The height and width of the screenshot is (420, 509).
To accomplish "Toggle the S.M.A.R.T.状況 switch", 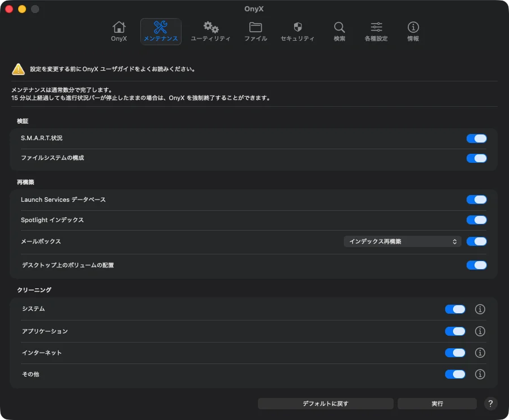I will pyautogui.click(x=476, y=138).
